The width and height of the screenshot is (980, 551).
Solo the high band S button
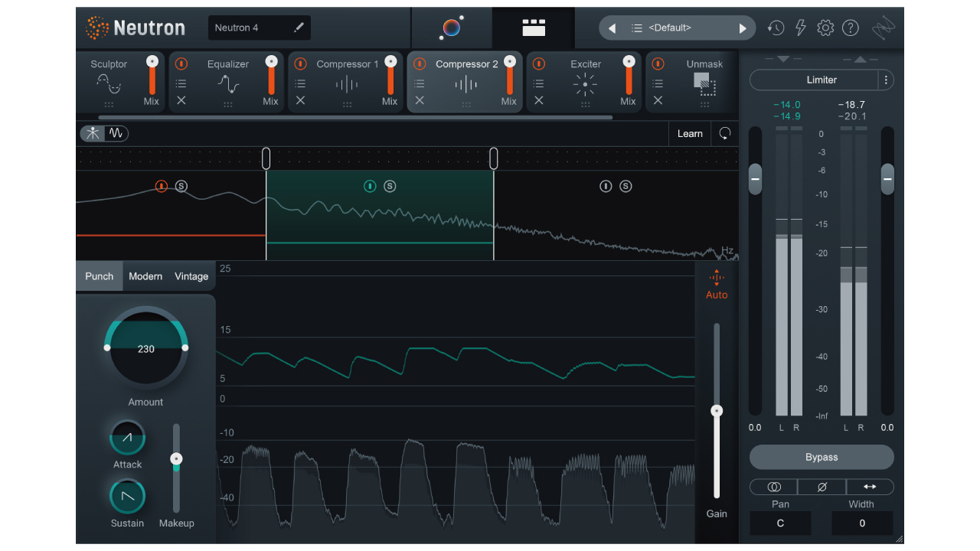coord(626,186)
